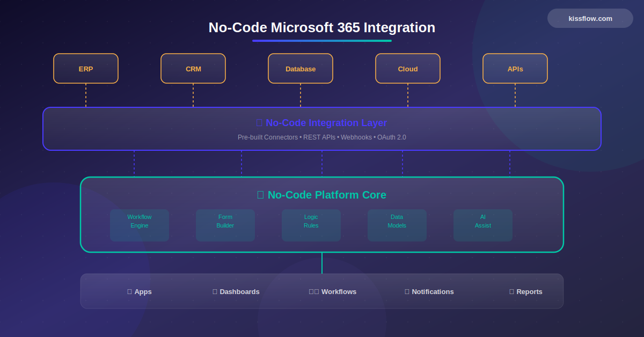
Task: Open the Data Models tile
Action: click(x=397, y=225)
